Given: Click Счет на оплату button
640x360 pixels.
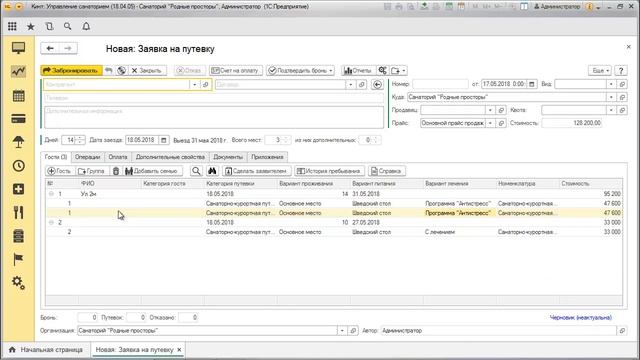Looking at the screenshot, I should pos(236,71).
